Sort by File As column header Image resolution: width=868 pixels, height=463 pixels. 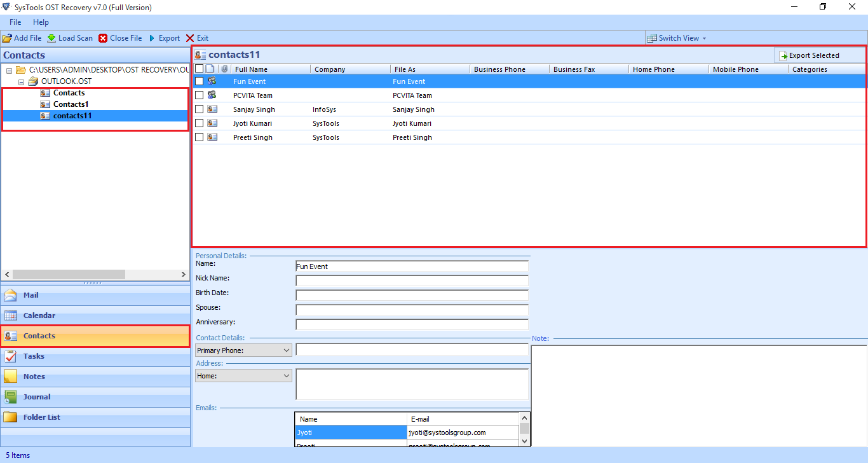(430, 69)
